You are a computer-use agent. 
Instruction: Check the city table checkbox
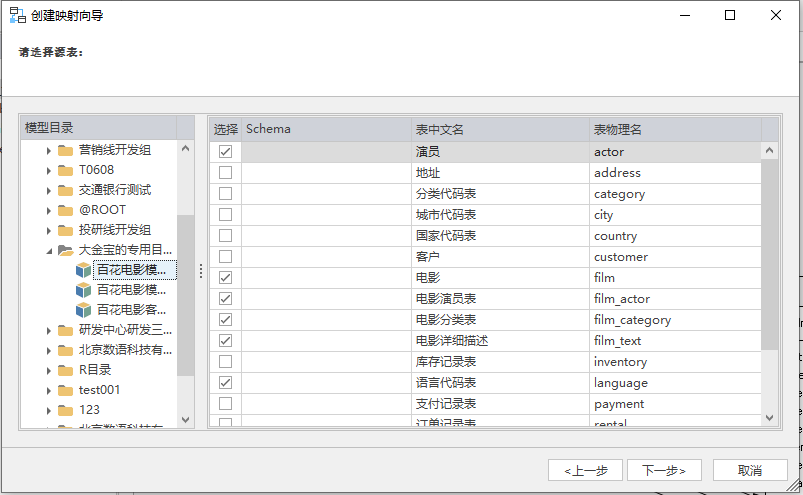tap(225, 214)
